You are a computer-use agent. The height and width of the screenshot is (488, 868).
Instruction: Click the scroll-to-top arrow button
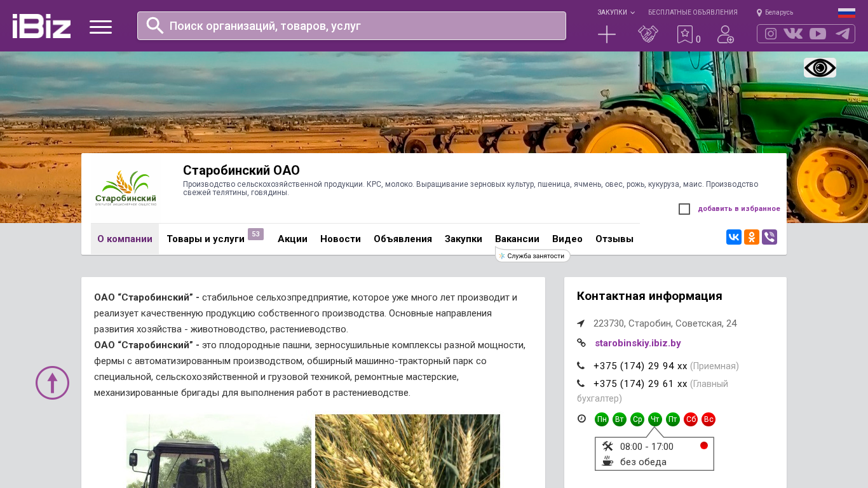point(52,383)
